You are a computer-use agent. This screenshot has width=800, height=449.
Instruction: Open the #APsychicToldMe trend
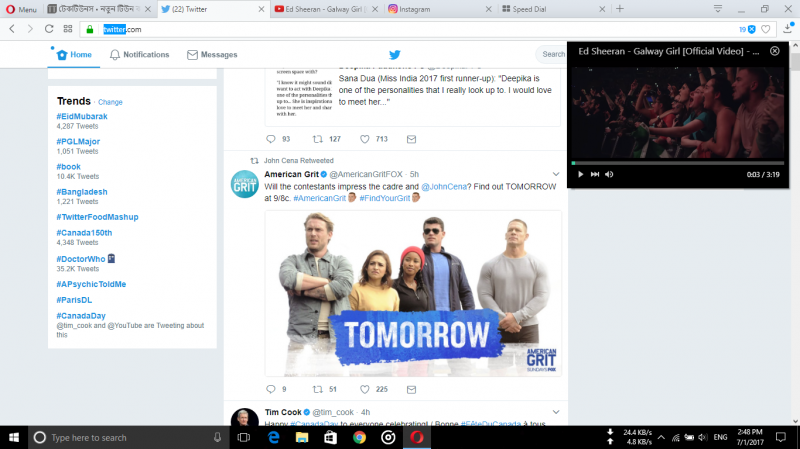(91, 284)
